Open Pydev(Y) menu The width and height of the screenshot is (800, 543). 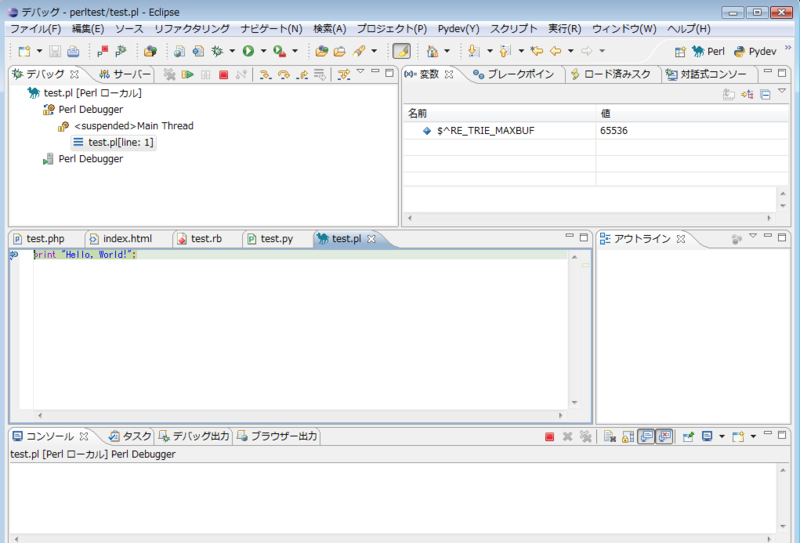tap(458, 29)
